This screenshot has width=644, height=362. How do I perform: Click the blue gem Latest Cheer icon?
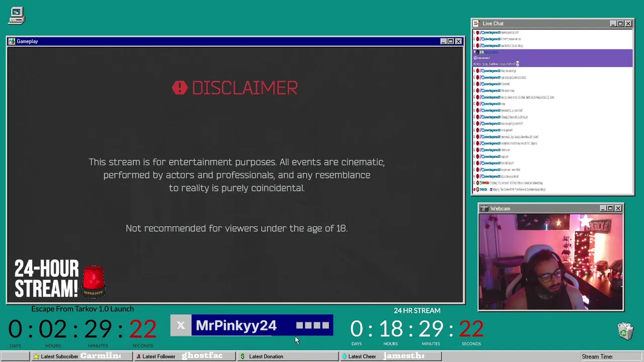pyautogui.click(x=345, y=356)
